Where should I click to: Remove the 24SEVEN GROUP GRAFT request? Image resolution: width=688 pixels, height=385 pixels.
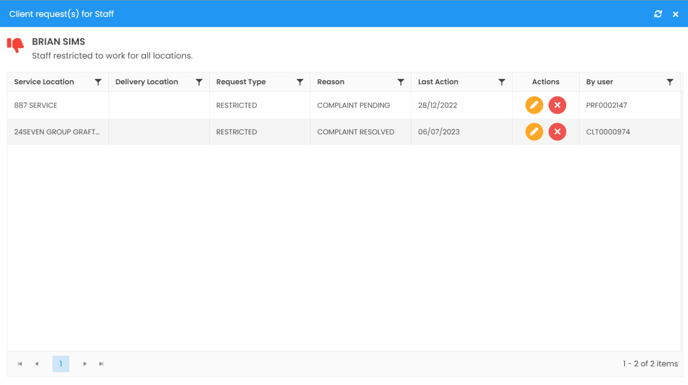(557, 132)
